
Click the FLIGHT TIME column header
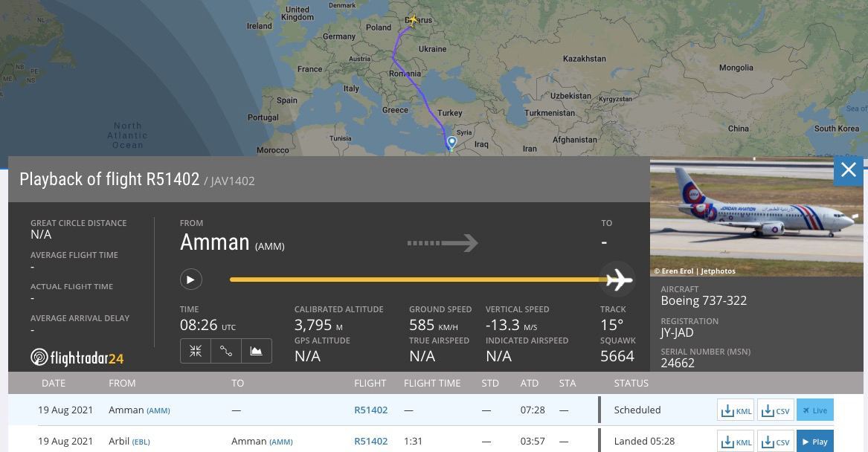[432, 383]
